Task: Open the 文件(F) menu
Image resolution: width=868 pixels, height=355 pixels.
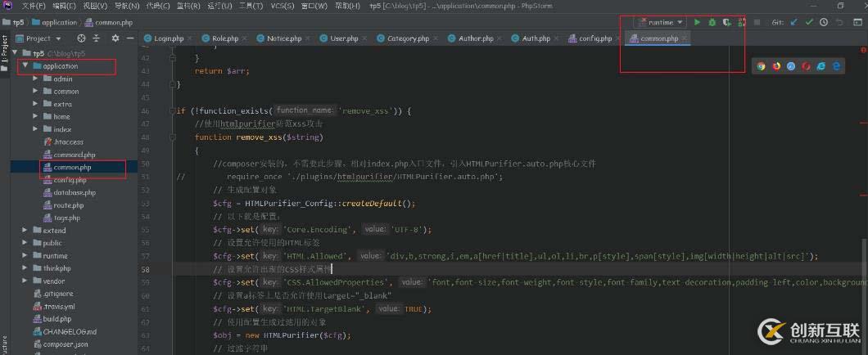Action: [34, 6]
